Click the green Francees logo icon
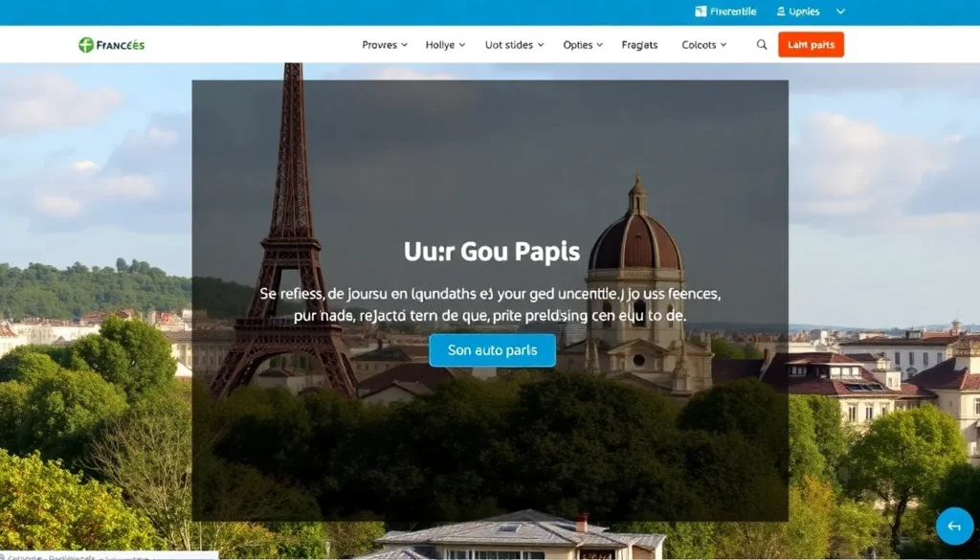The width and height of the screenshot is (980, 560). (85, 45)
